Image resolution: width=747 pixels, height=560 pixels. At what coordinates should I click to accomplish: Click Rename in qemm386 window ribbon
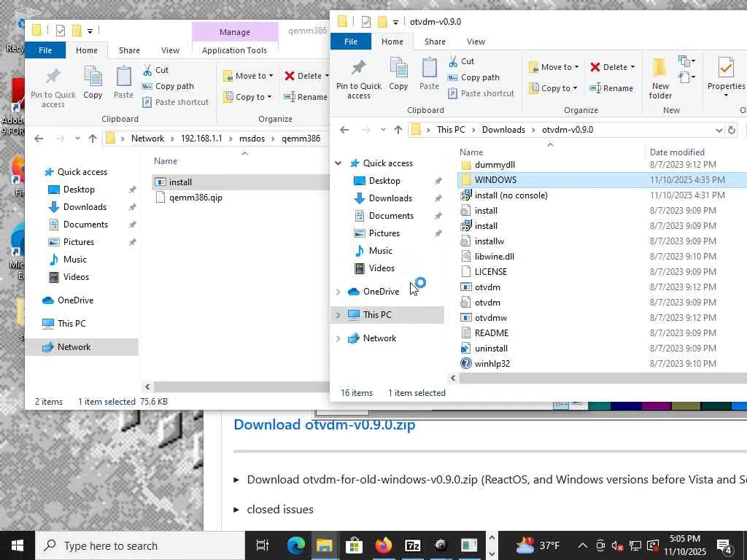coord(306,97)
